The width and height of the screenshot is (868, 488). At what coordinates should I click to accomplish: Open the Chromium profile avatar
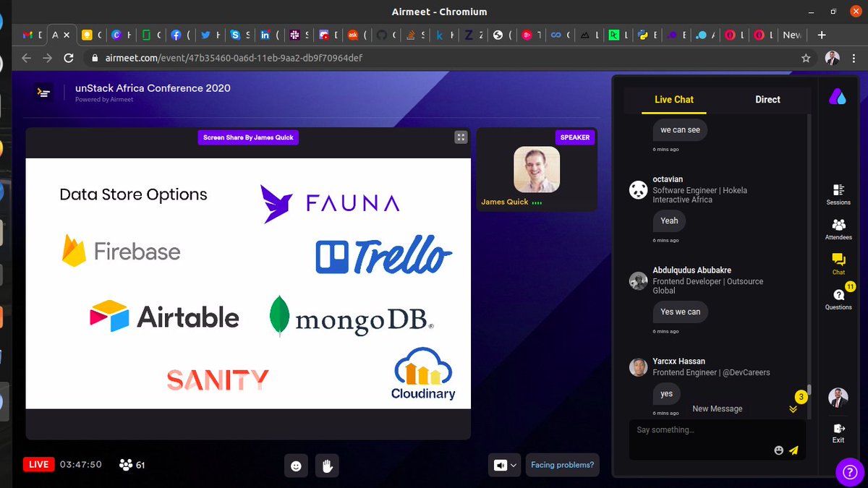pyautogui.click(x=832, y=58)
